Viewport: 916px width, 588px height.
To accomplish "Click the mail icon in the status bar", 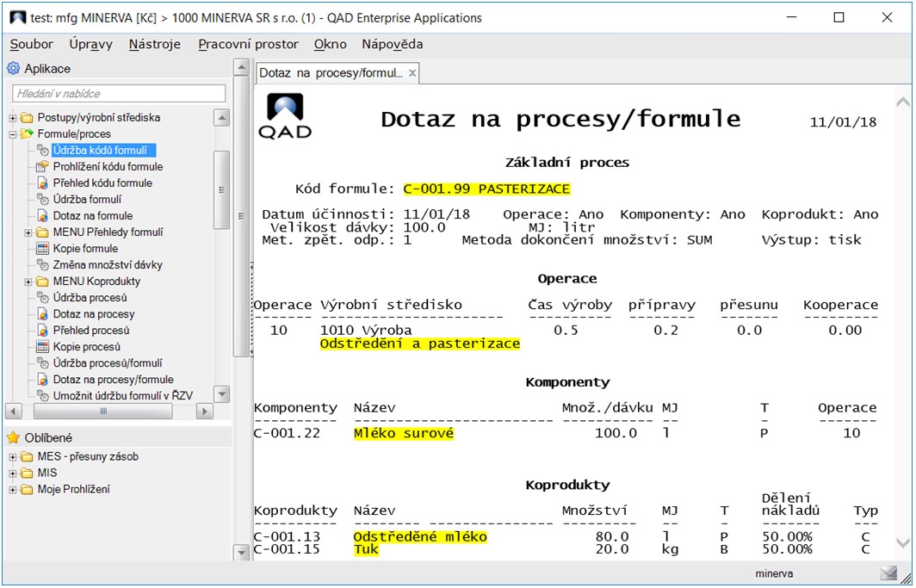I will [x=888, y=573].
